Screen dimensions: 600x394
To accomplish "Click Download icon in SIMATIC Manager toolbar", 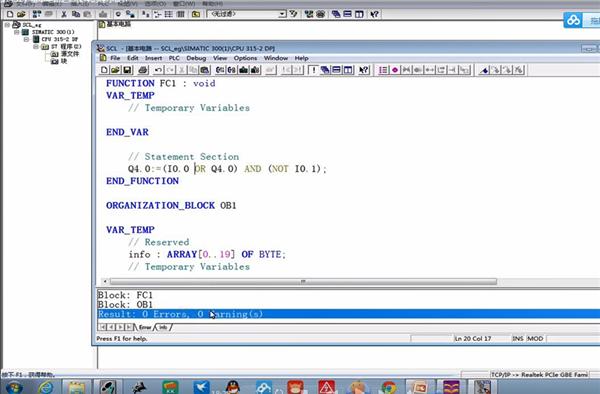I will 103,14.
